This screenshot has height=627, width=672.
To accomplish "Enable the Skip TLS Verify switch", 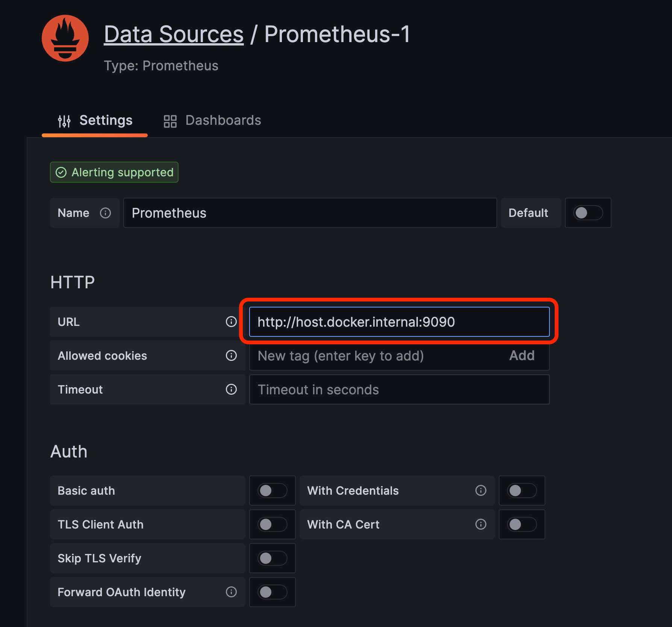I will (272, 558).
